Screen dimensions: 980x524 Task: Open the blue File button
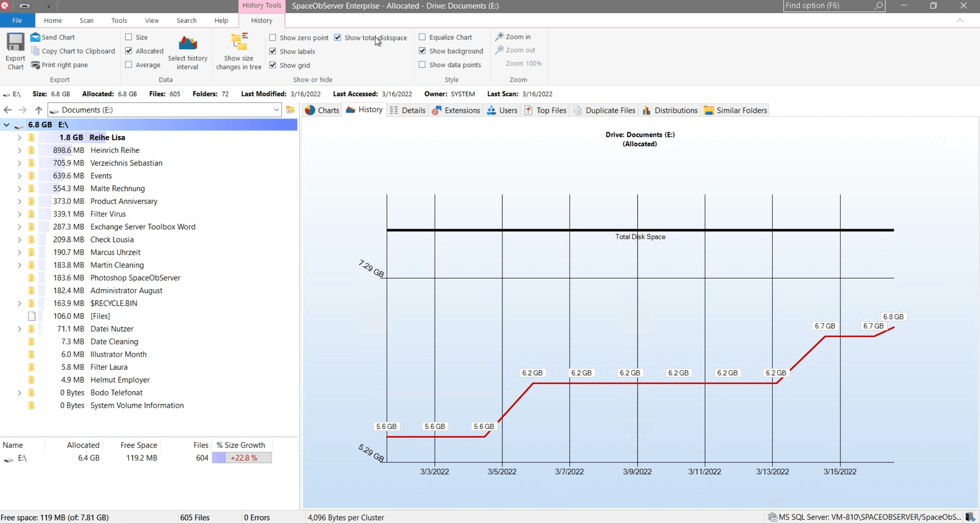pyautogui.click(x=17, y=20)
